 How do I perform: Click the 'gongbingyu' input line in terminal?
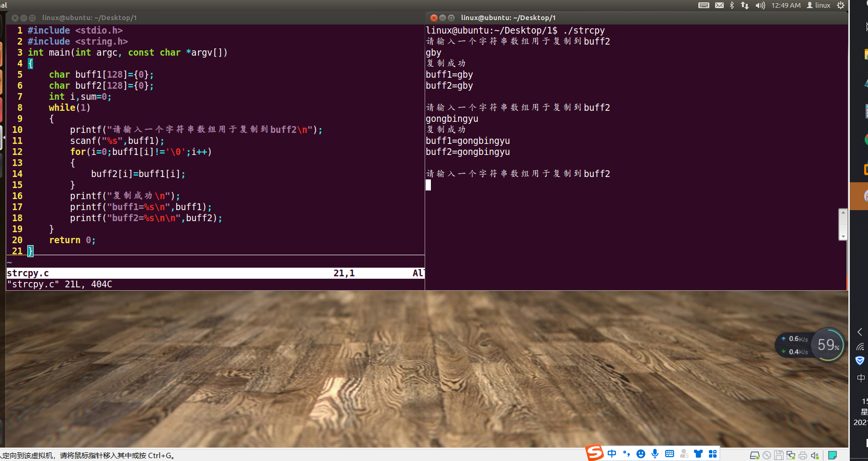click(452, 118)
